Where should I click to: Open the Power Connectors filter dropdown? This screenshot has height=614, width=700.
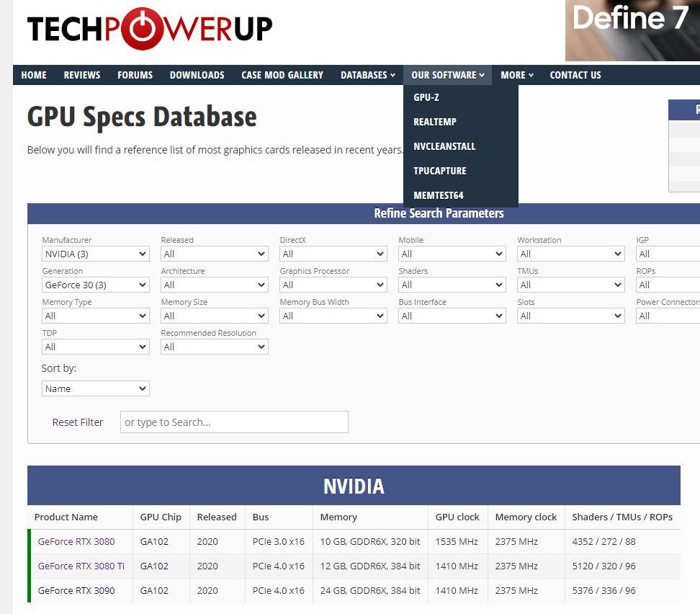click(668, 316)
